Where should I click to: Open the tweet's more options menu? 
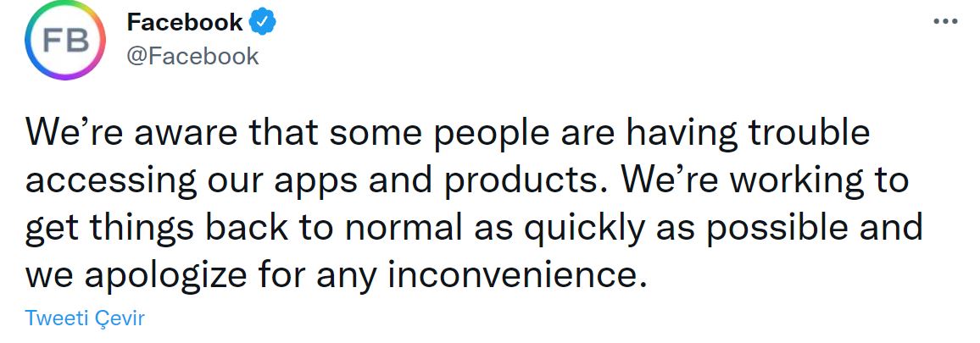point(944,22)
